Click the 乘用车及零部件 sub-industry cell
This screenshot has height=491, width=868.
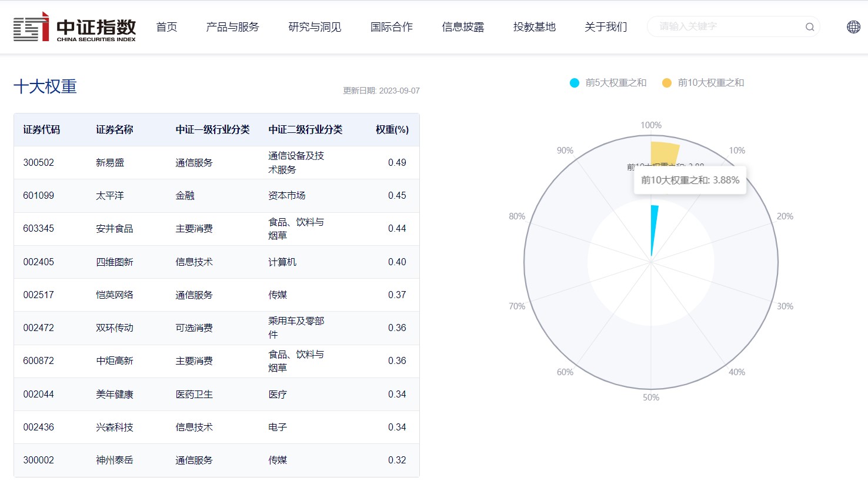(296, 328)
